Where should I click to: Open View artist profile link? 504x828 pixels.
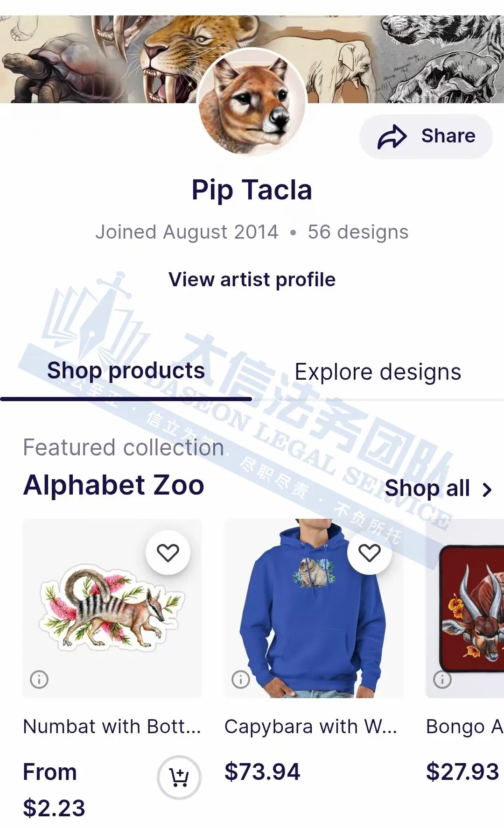pos(252,280)
